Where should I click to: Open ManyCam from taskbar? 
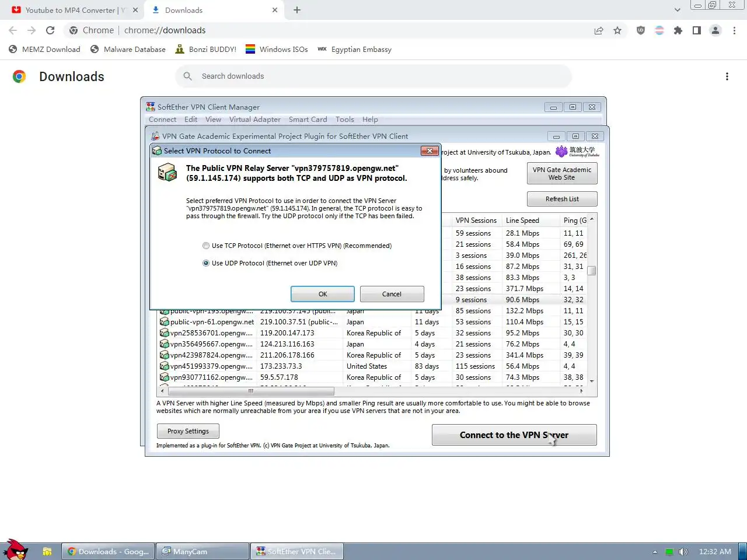203,551
